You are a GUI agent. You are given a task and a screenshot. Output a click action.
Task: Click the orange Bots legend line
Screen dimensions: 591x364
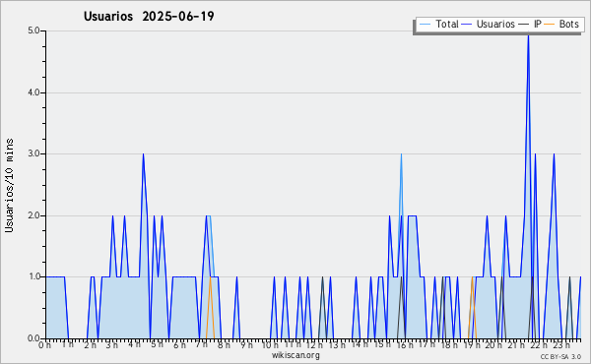tap(550, 24)
